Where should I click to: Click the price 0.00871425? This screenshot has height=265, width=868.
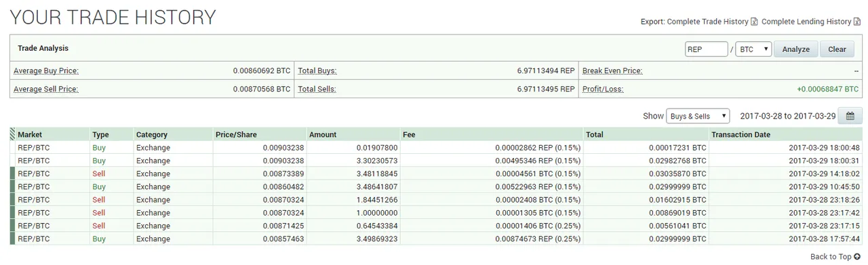point(283,226)
